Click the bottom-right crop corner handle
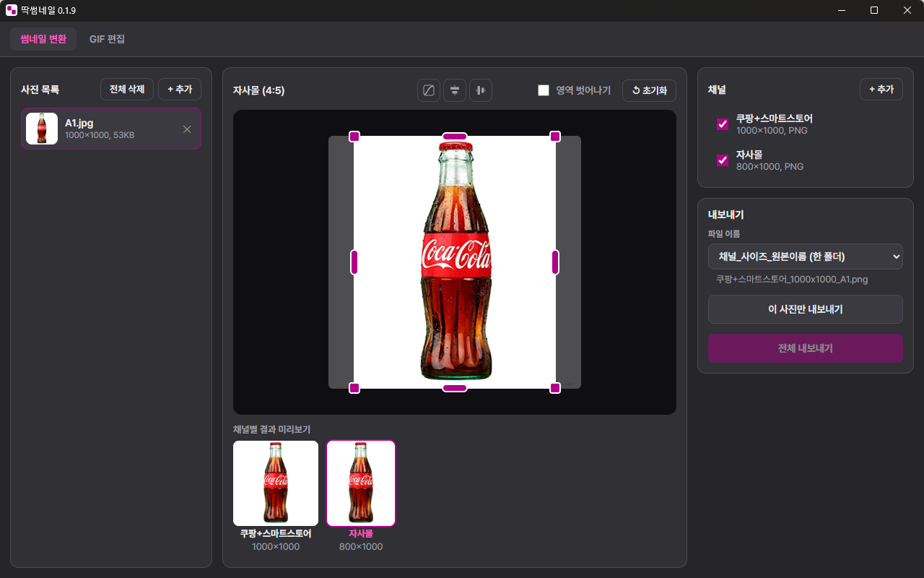924x578 pixels. tap(555, 388)
